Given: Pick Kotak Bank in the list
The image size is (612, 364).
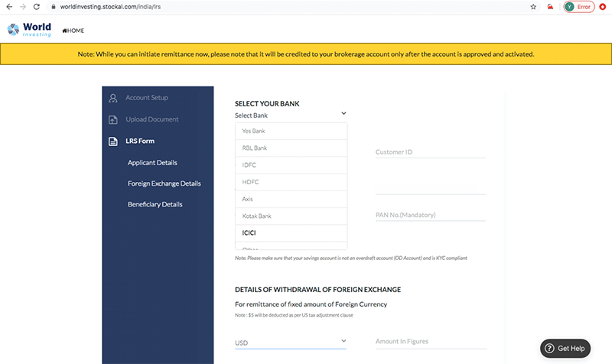Looking at the screenshot, I should tap(256, 216).
